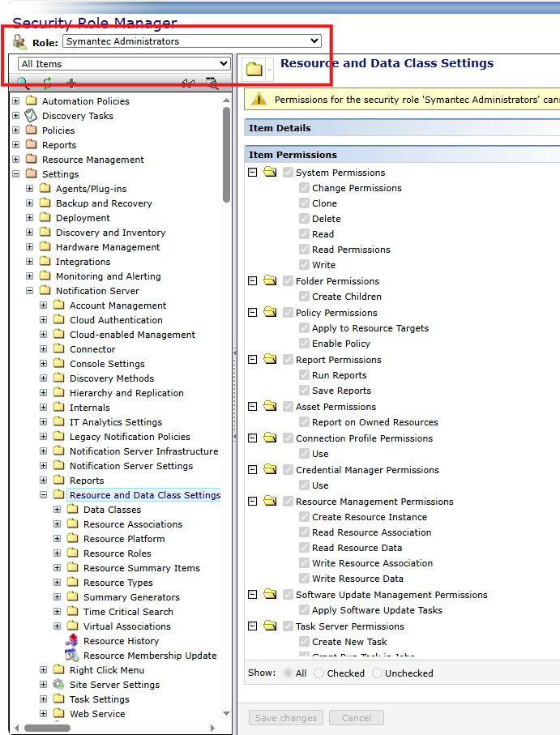Click the Resource Membership Update icon
This screenshot has width=560, height=735.
(x=71, y=655)
